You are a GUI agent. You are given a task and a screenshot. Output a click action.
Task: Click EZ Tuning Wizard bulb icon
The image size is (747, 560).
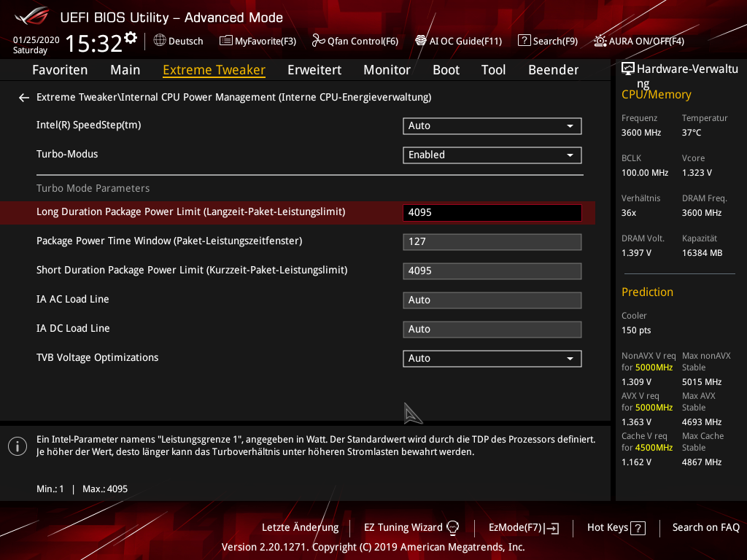click(x=452, y=527)
